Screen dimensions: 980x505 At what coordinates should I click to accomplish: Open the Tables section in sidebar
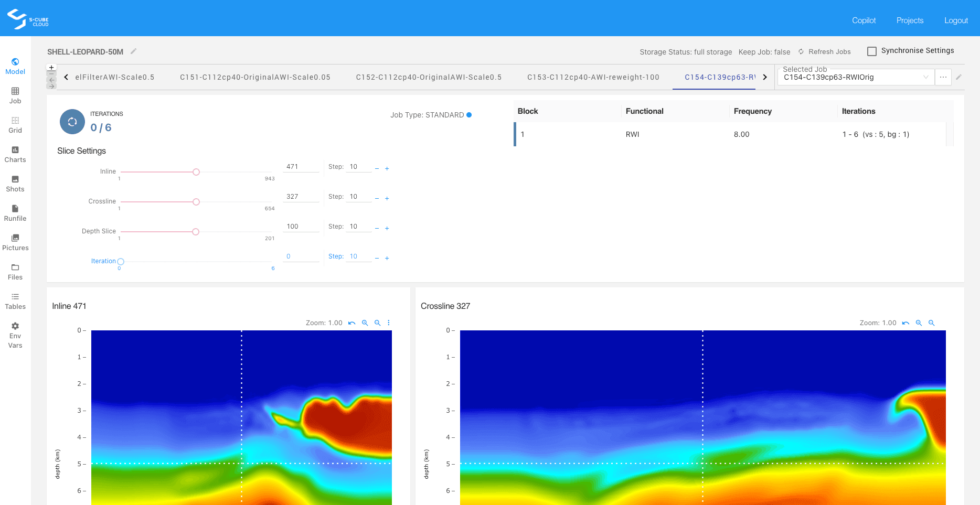[15, 302]
